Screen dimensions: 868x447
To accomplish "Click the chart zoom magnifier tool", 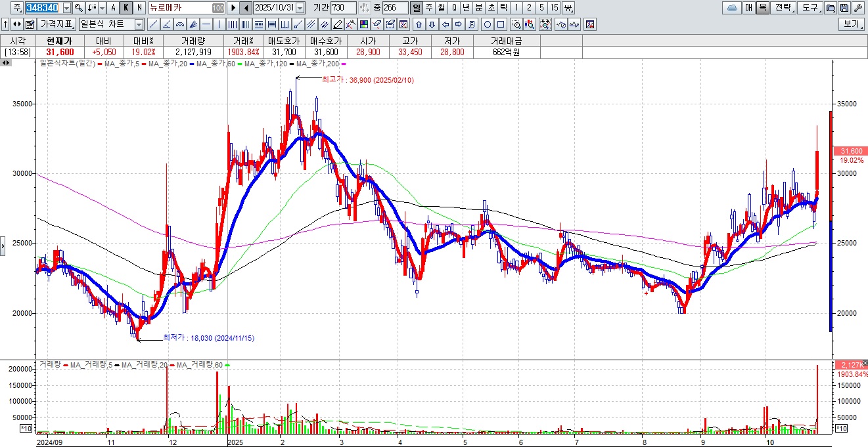I will [516, 24].
